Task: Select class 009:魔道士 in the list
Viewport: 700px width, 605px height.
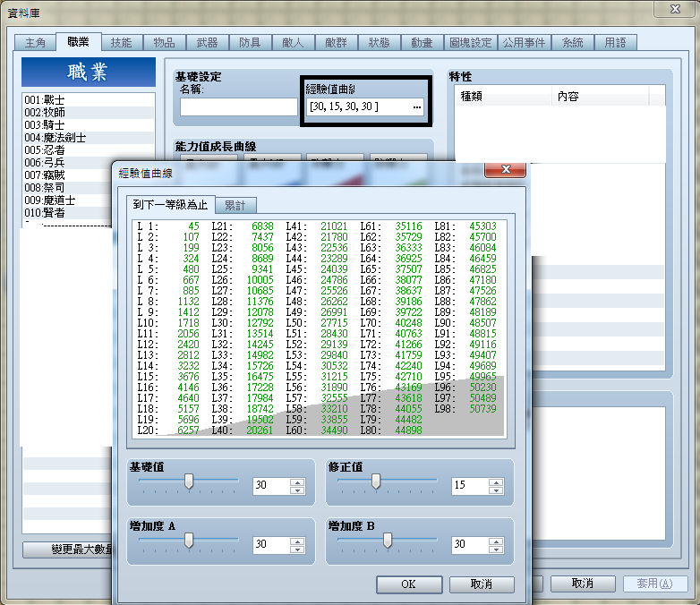Action: coord(67,200)
